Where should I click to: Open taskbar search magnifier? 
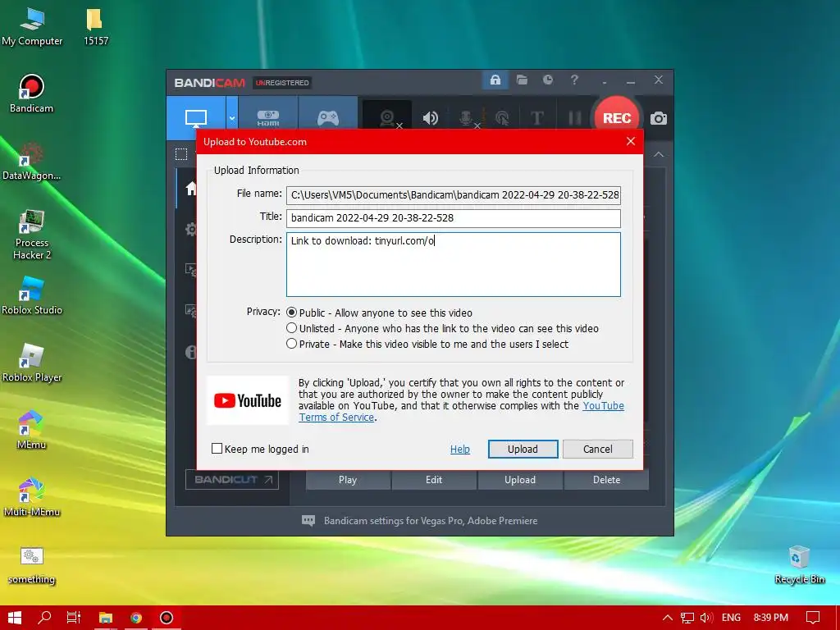[44, 618]
